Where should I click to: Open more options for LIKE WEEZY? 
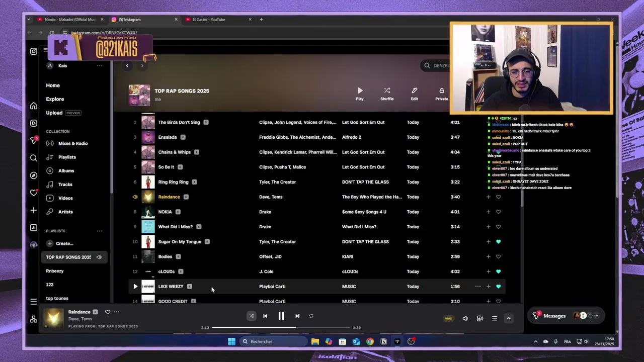click(x=477, y=287)
